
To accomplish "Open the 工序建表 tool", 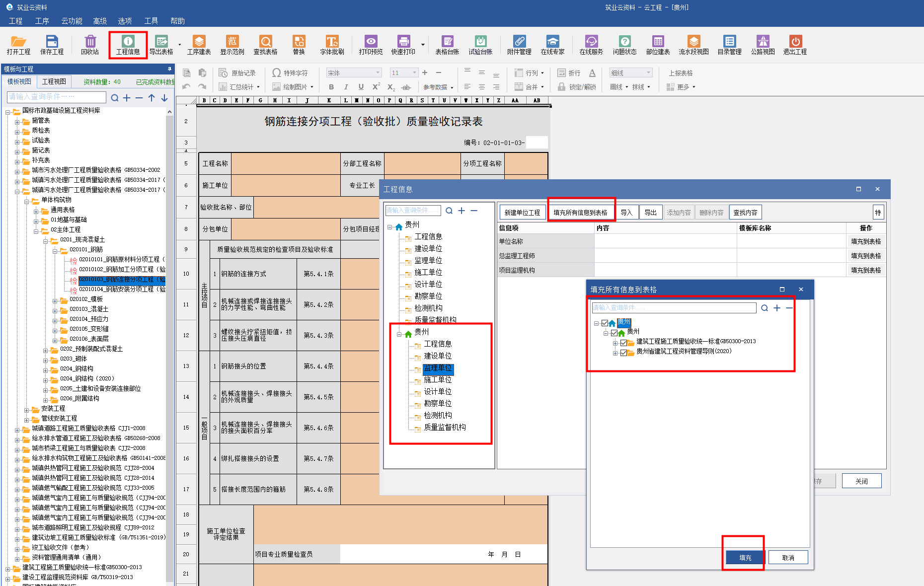I will pyautogui.click(x=199, y=45).
